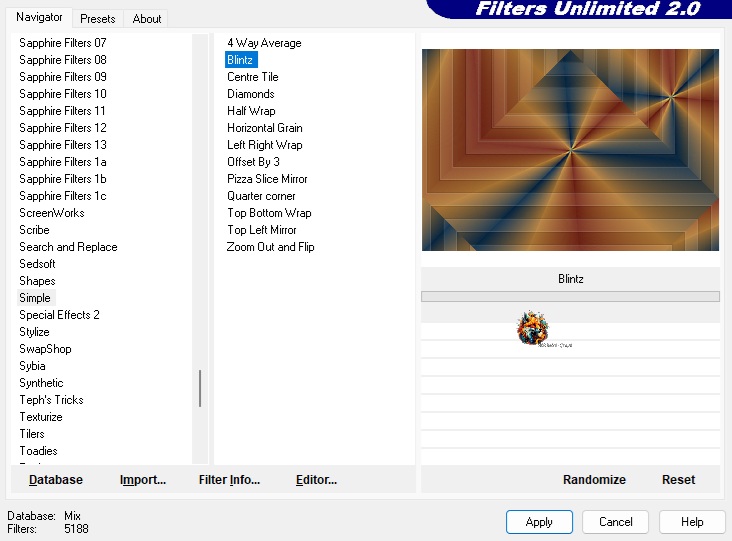Select Special Effects 2 category
This screenshot has height=541, width=732.
[x=59, y=315]
